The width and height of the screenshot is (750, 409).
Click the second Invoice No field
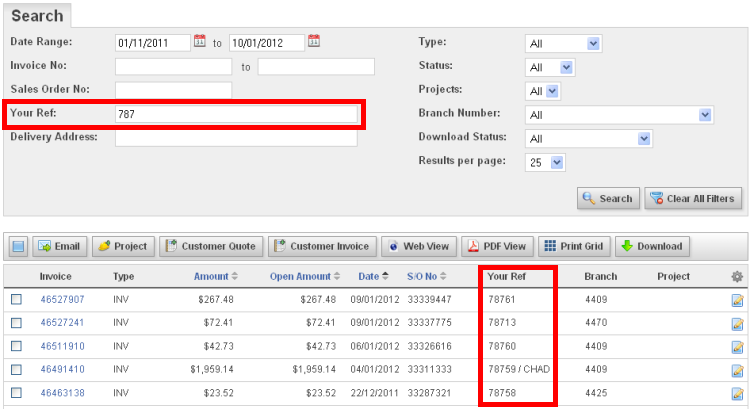pos(316,66)
